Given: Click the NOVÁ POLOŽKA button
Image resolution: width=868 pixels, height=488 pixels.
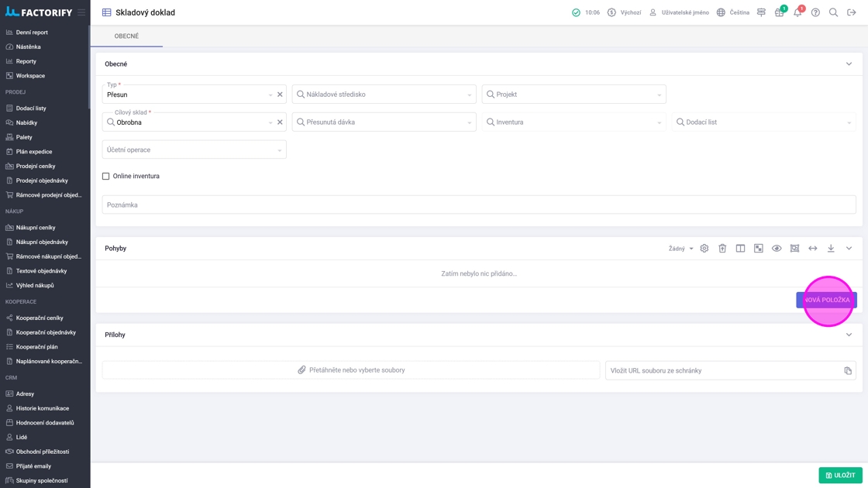Looking at the screenshot, I should tap(826, 300).
